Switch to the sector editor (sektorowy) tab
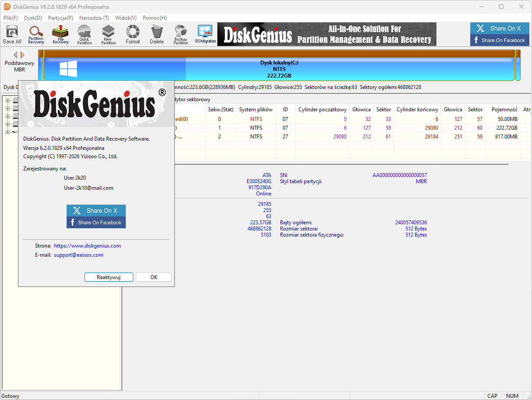The image size is (532, 400). pos(193,99)
